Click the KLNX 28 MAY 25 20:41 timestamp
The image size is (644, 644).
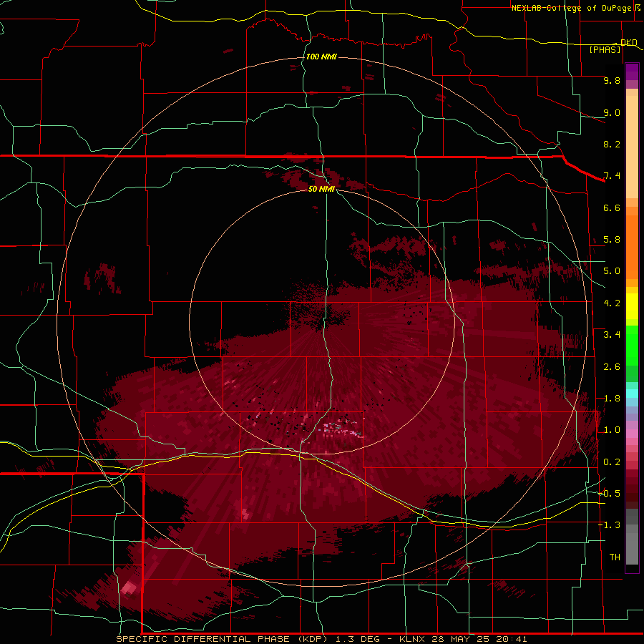tap(463, 639)
